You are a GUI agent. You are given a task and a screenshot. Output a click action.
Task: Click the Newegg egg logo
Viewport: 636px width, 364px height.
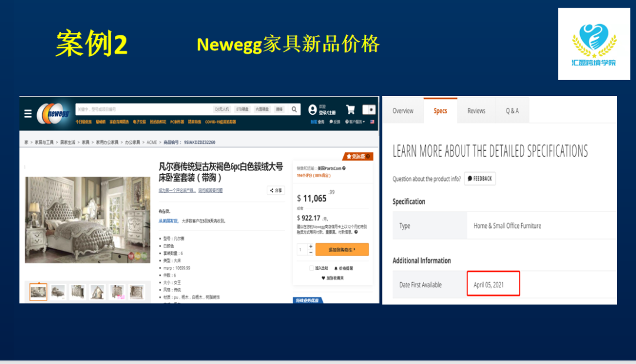tap(53, 113)
